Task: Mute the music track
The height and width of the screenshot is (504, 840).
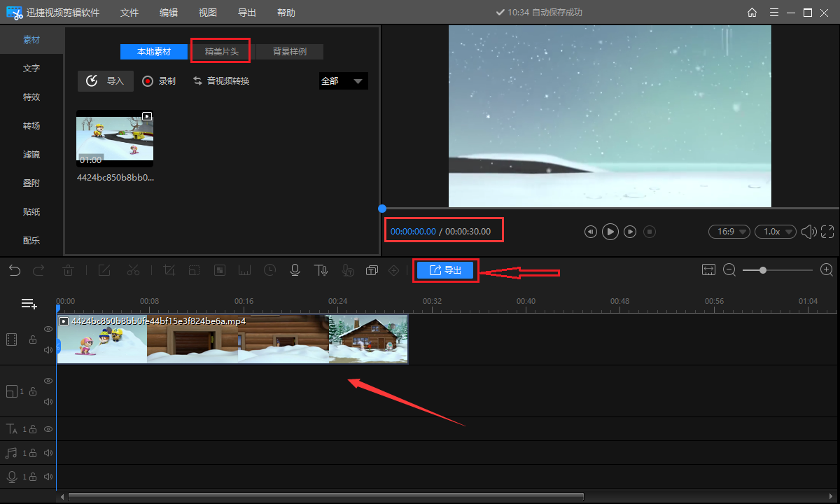Action: click(x=48, y=453)
